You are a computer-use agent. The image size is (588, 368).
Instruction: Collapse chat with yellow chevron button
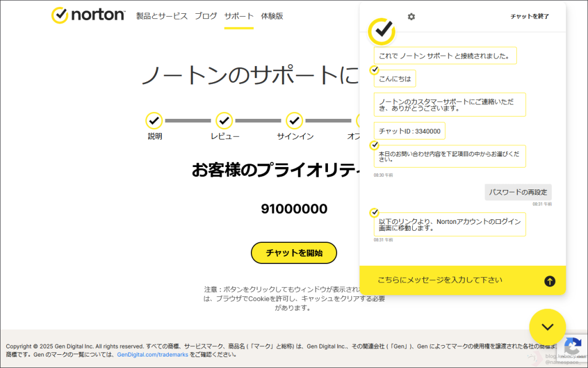point(547,327)
